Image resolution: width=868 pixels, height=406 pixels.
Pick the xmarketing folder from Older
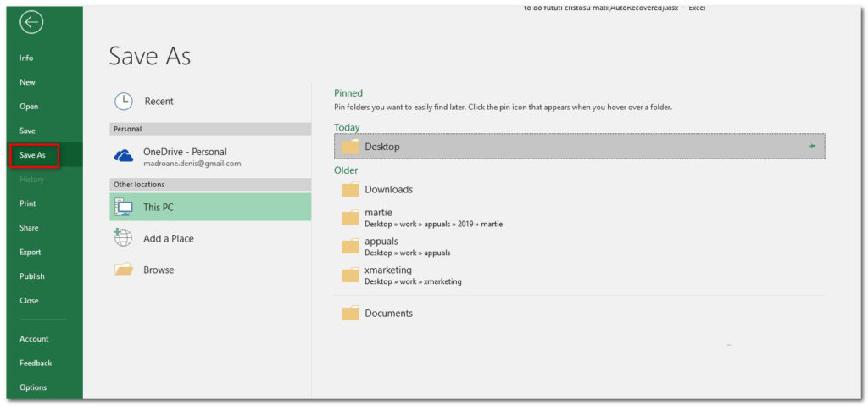387,275
